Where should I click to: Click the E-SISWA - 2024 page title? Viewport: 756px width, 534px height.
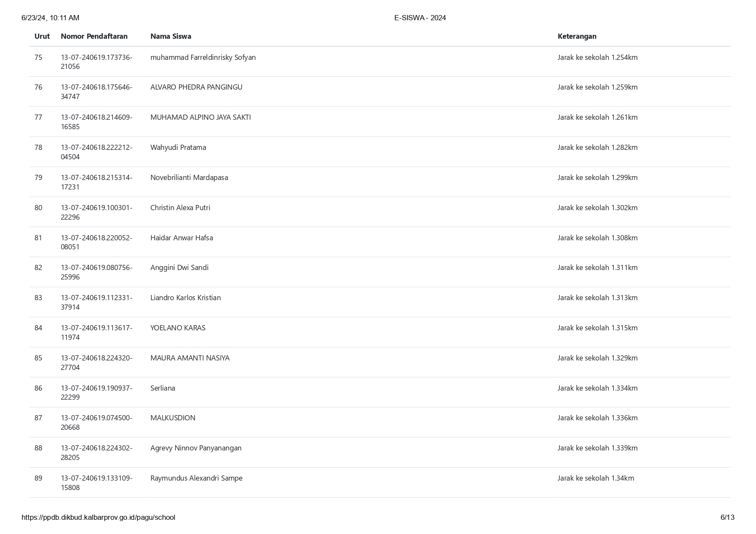(420, 18)
